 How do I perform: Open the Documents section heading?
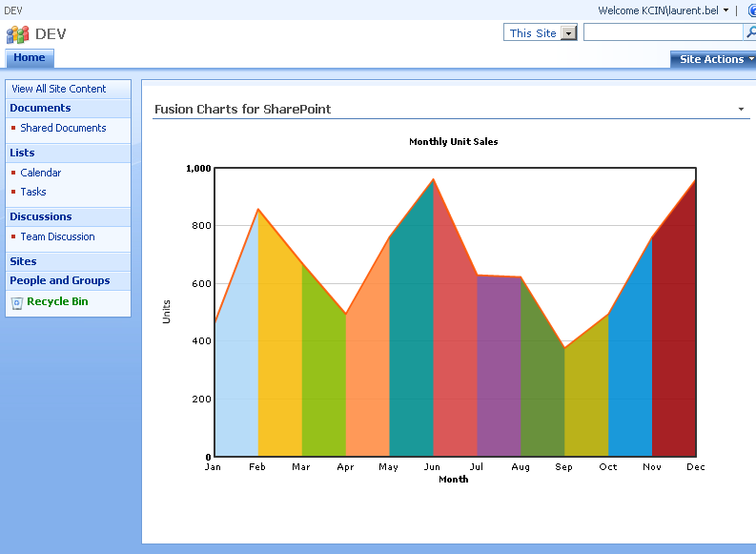tap(40, 108)
